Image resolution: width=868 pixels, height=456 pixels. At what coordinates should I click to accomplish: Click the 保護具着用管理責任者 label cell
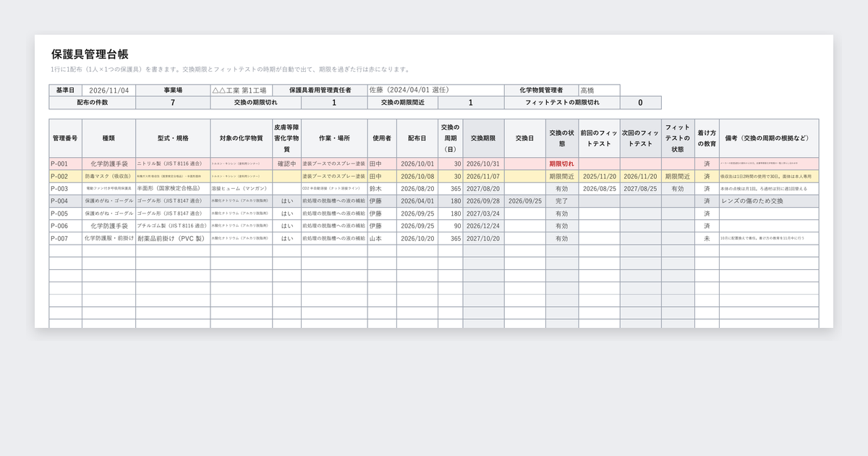click(320, 90)
